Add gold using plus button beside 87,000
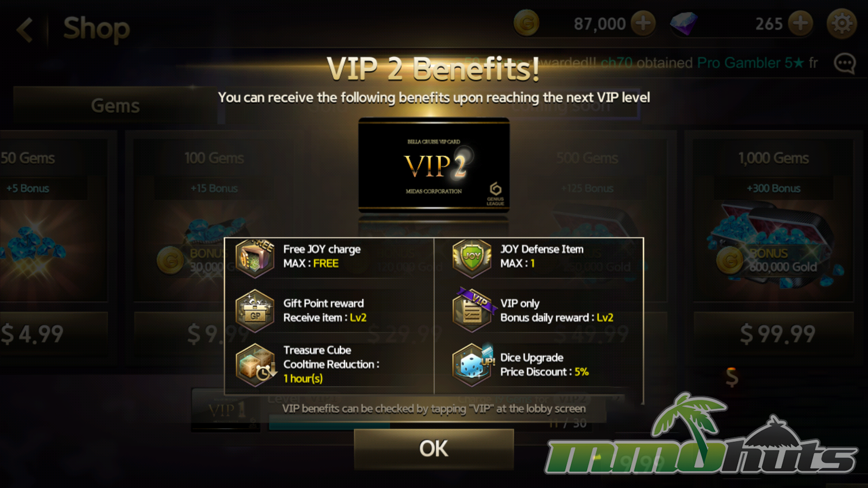 point(643,23)
